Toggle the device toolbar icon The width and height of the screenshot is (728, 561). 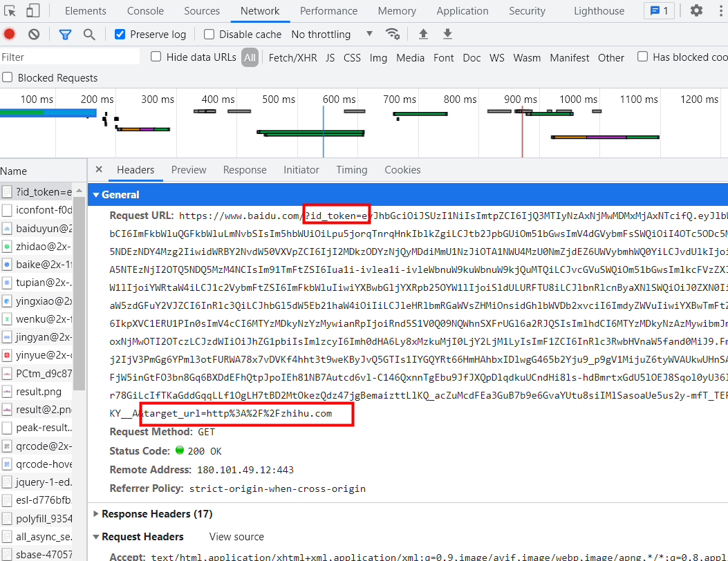(x=33, y=11)
